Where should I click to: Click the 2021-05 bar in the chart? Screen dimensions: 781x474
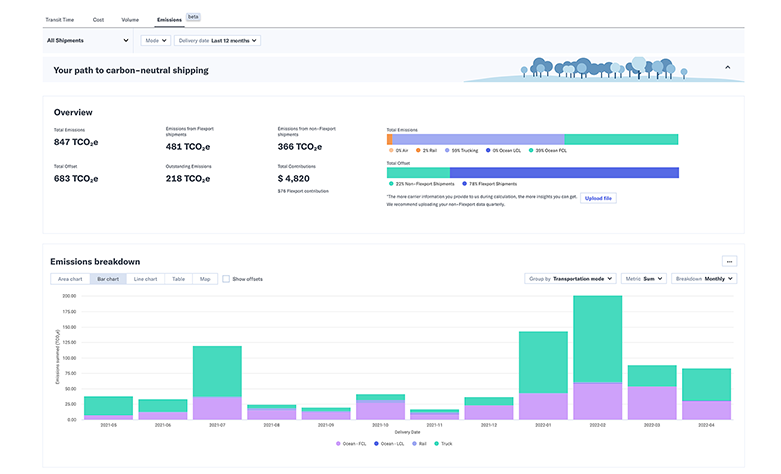[x=109, y=408]
